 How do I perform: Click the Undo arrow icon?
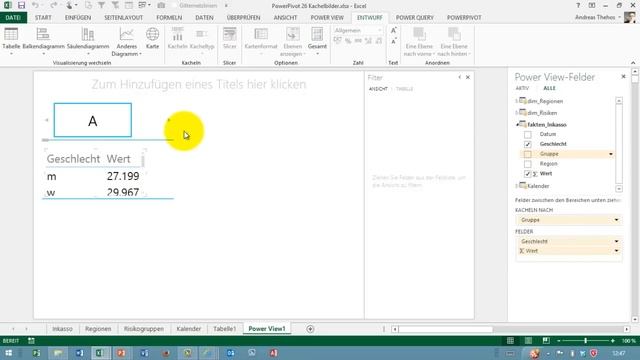[36, 6]
